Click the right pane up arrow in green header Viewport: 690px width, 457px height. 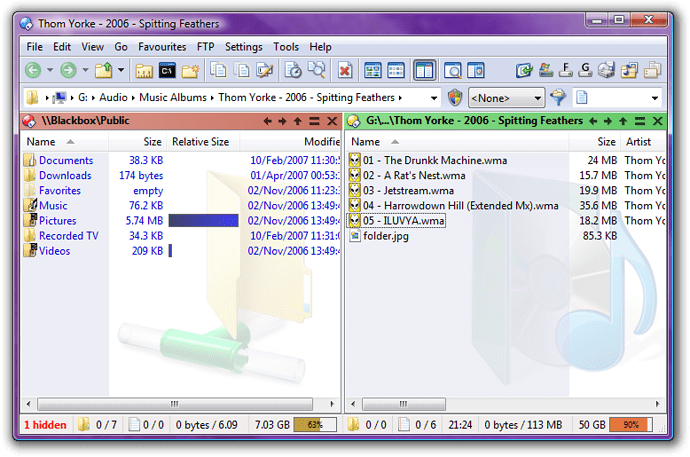pyautogui.click(x=623, y=121)
